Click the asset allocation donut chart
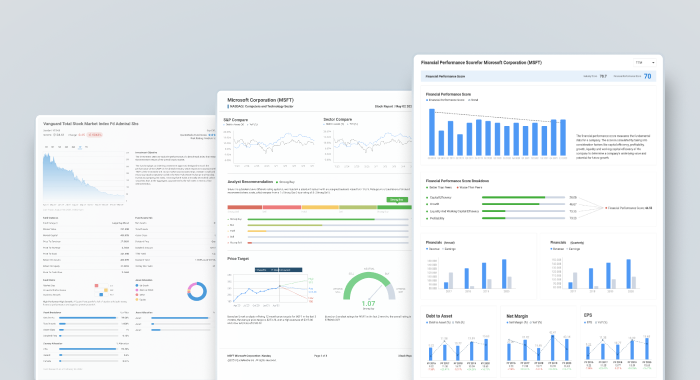This screenshot has width=700, height=380. pyautogui.click(x=197, y=291)
